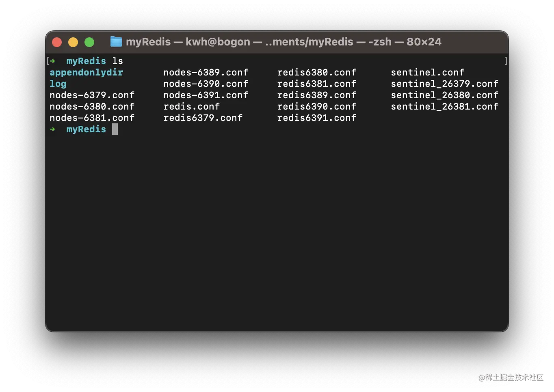Click the redis6391.conf filename
Image resolution: width=554 pixels, height=392 pixels.
click(x=316, y=118)
